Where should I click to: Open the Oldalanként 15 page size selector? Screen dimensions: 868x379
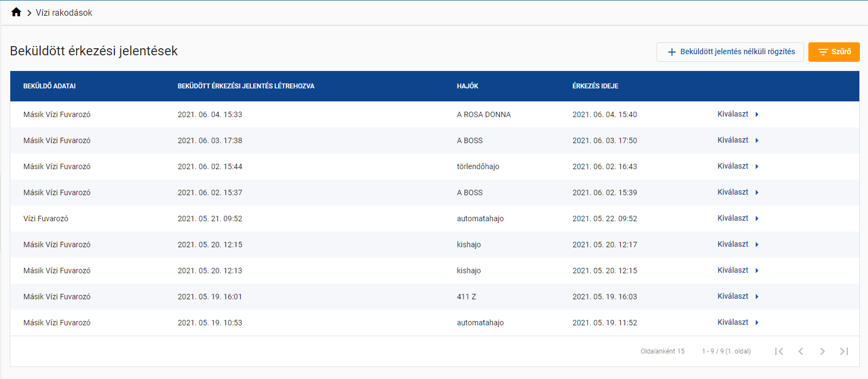coord(663,351)
